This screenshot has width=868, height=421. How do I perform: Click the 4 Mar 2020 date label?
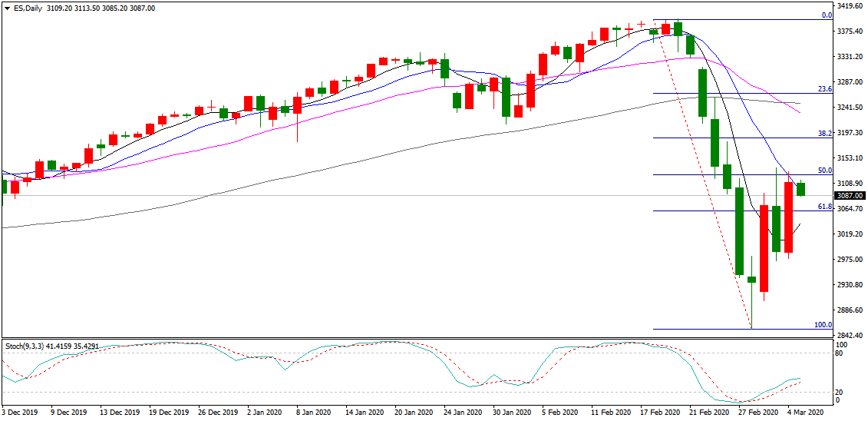[x=804, y=413]
